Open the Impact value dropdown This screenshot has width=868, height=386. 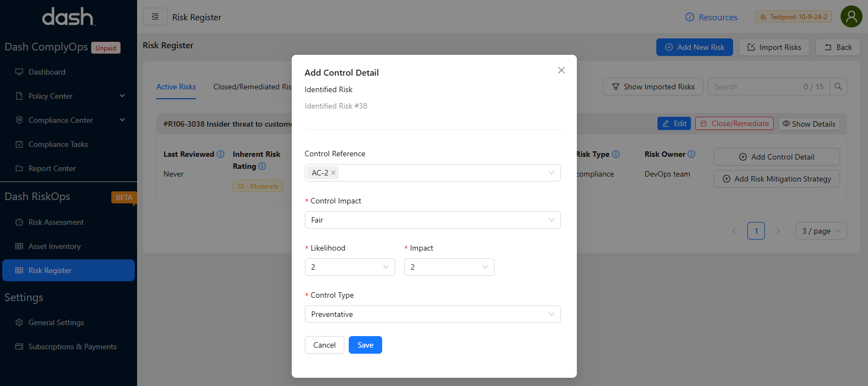[449, 267]
